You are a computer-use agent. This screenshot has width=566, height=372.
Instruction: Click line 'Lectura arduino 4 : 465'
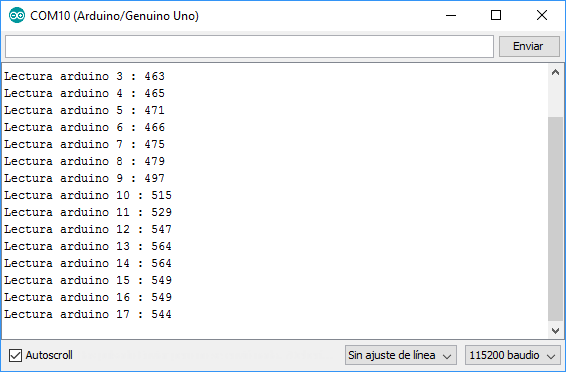pyautogui.click(x=84, y=93)
